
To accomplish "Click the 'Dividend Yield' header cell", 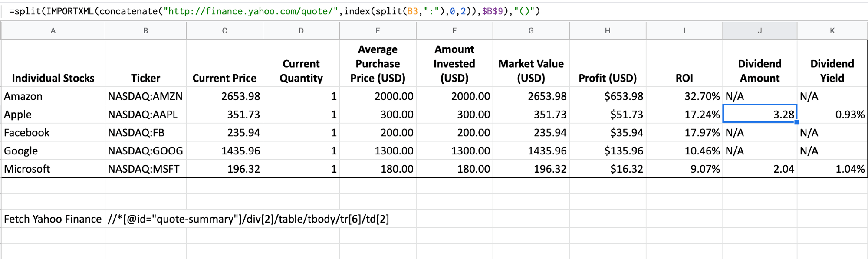I will tap(832, 63).
